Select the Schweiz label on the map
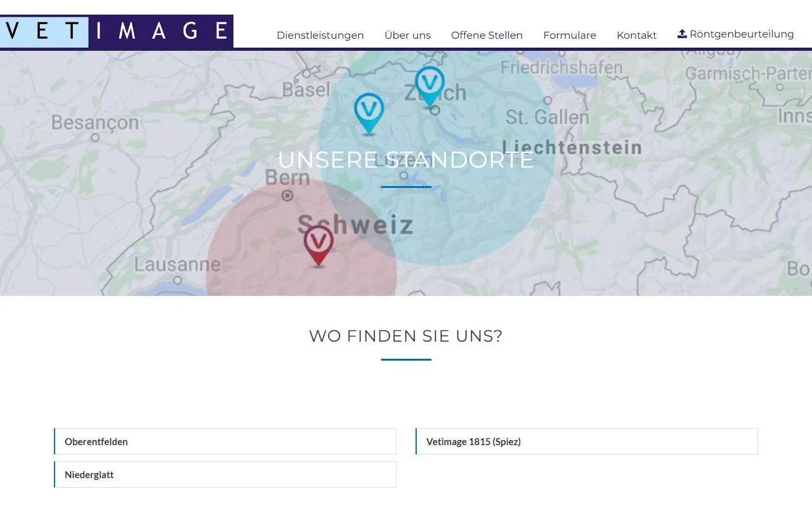Image resolution: width=812 pixels, height=508 pixels. pos(357,224)
